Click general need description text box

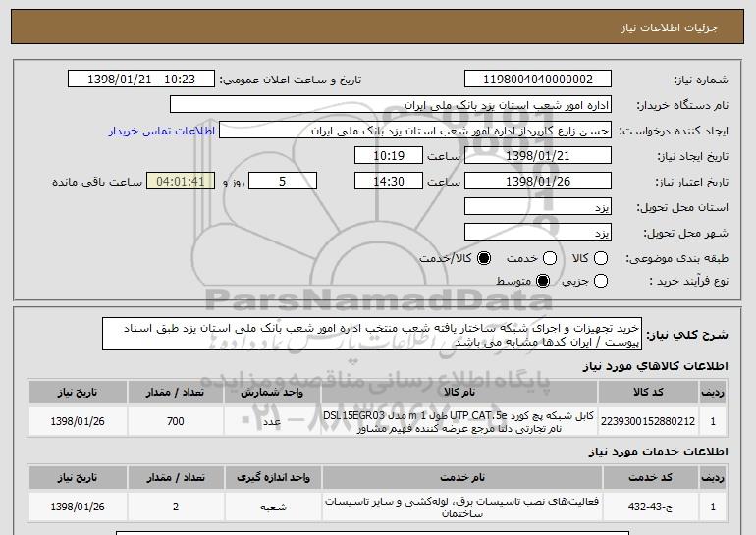coord(372,334)
